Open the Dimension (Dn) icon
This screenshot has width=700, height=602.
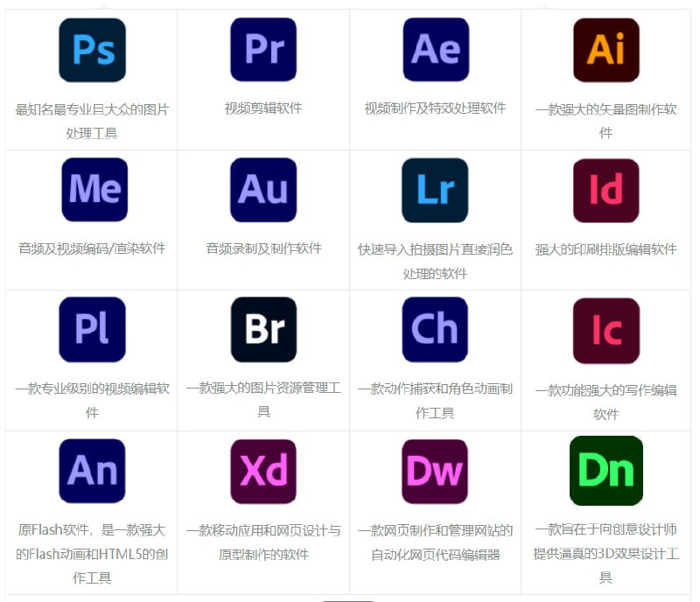pos(606,470)
